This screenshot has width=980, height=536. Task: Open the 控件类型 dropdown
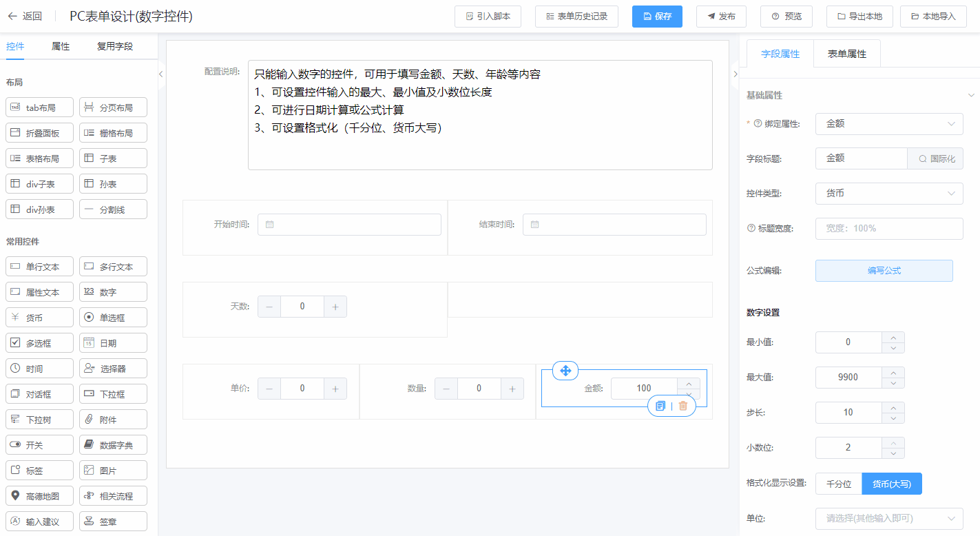point(888,194)
